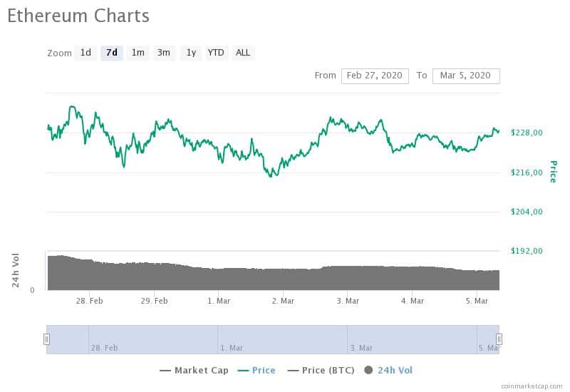Image resolution: width=570 pixels, height=392 pixels.
Task: Choose the 1y zoom option
Action: [191, 53]
